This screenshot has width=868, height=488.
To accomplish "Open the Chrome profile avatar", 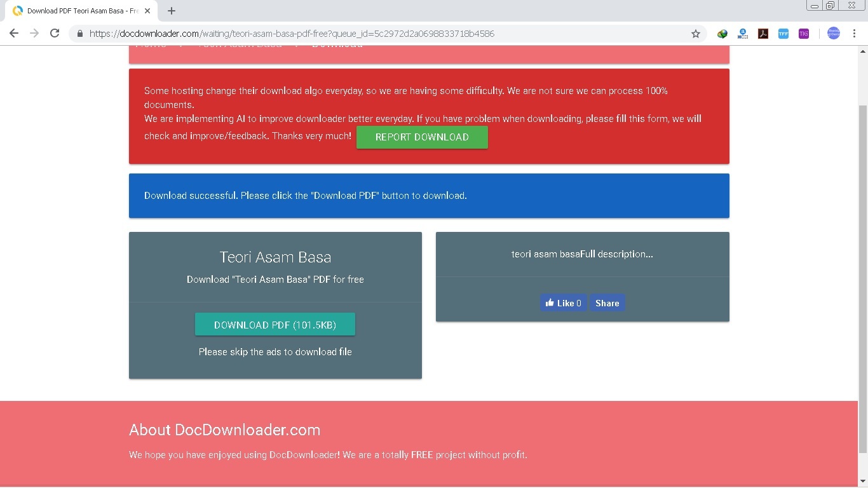I will tap(833, 34).
